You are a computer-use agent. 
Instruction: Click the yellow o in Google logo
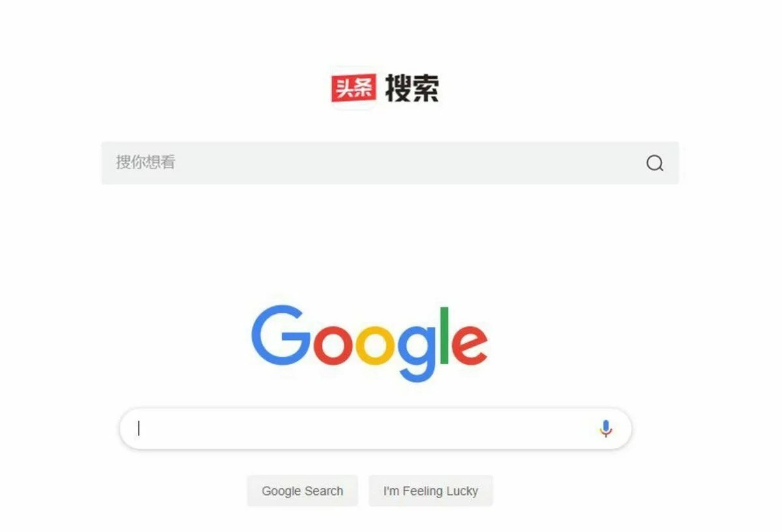click(375, 345)
